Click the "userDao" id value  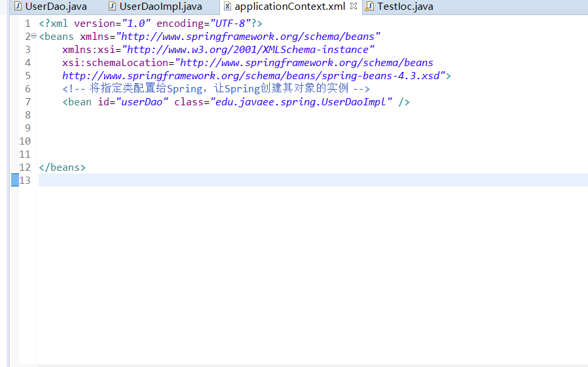point(141,102)
